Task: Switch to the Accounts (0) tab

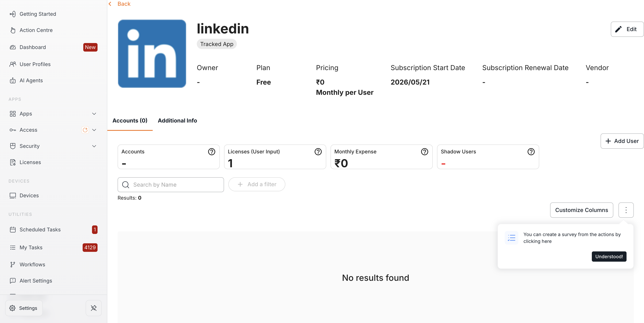Action: (130, 121)
